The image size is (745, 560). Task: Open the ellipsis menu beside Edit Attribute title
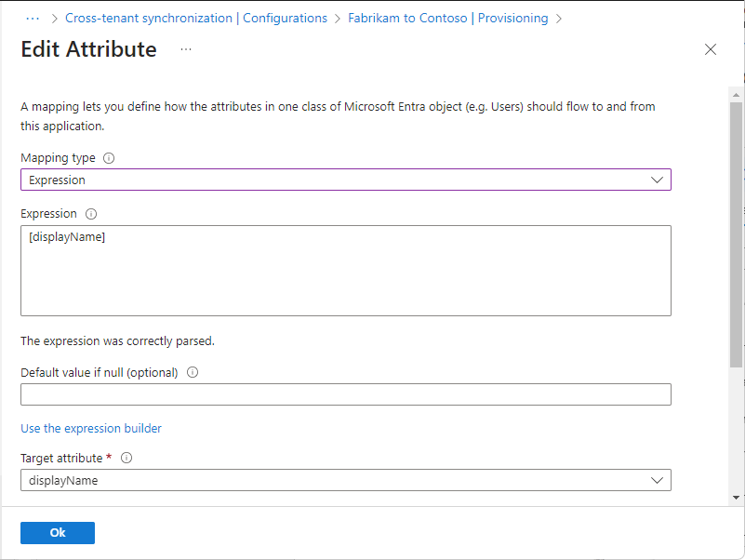pos(186,49)
